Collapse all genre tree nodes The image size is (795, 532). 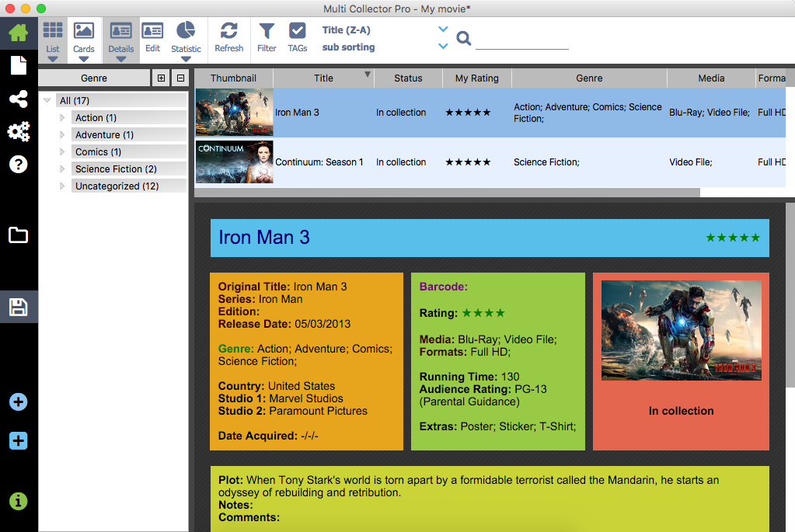[180, 78]
